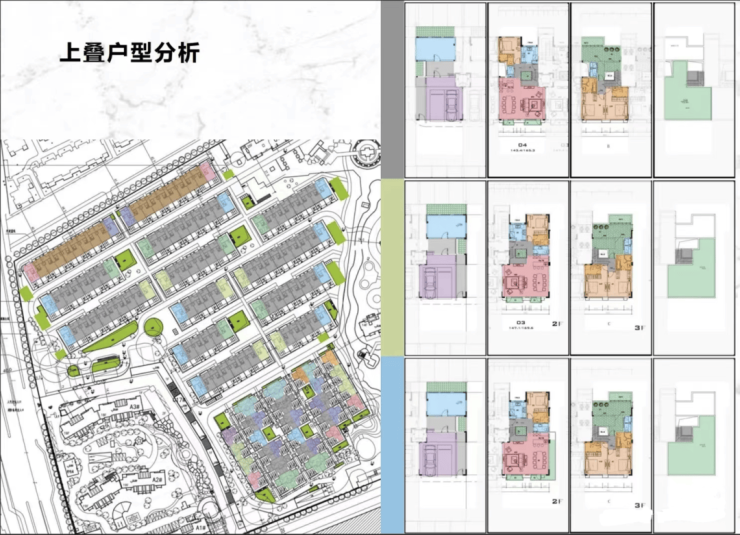Open bottom-row 3F plan thumbnail
This screenshot has width=740, height=535.
tap(611, 445)
